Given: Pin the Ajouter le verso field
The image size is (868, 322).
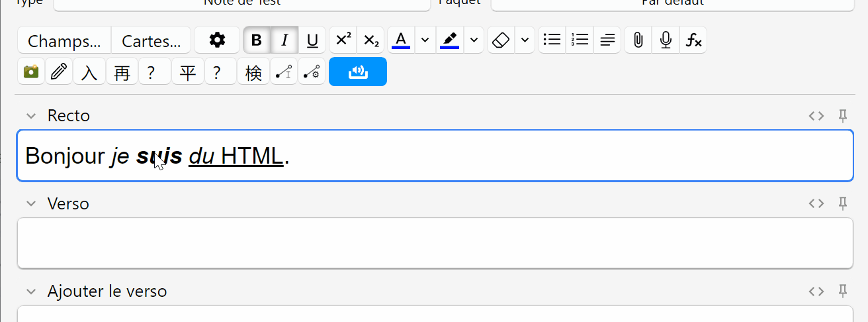Looking at the screenshot, I should pos(843,291).
